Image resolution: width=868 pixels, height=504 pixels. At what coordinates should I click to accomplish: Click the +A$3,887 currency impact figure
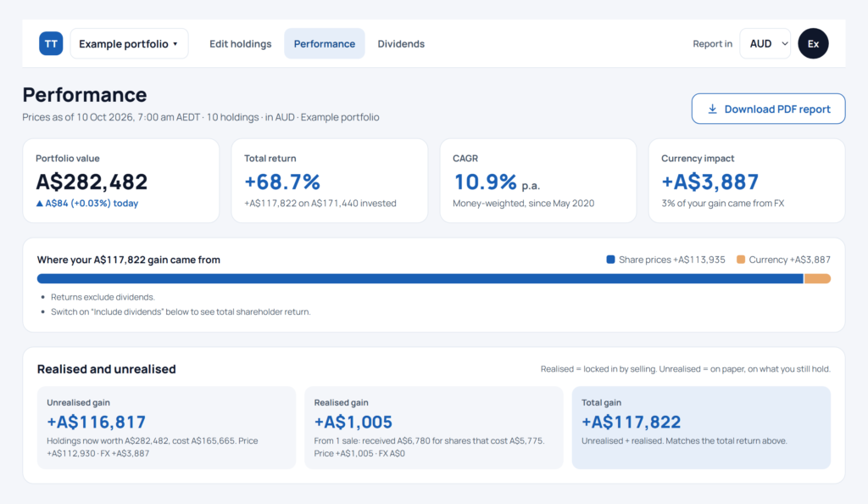[x=710, y=182]
